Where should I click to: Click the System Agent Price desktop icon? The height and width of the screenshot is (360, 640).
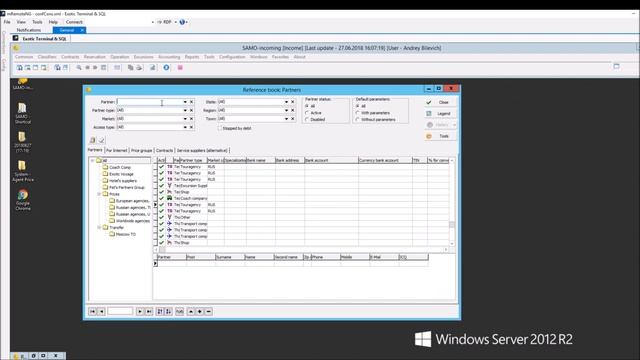click(x=22, y=171)
